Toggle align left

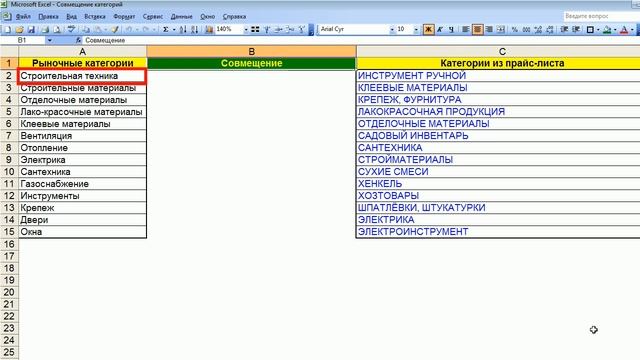coord(465,29)
